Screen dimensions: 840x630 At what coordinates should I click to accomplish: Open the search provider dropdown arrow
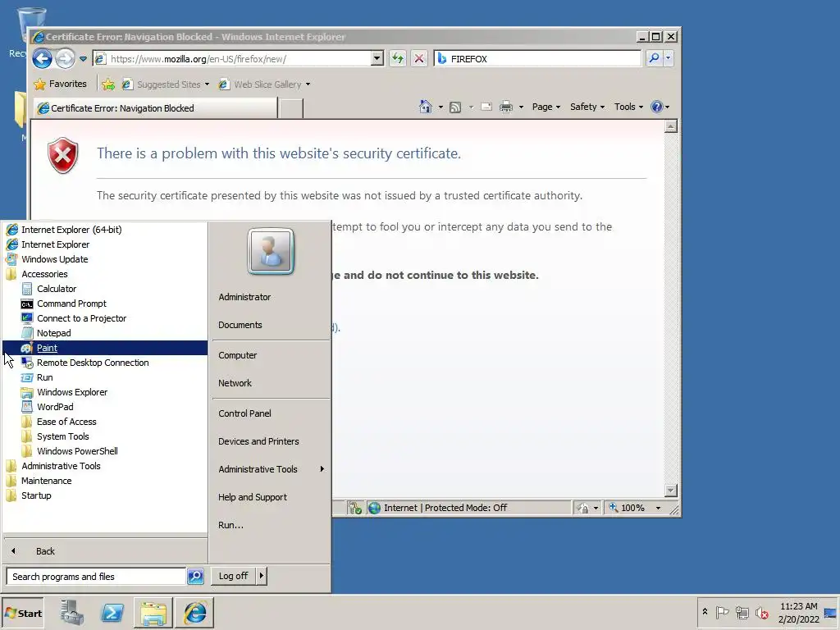click(668, 58)
